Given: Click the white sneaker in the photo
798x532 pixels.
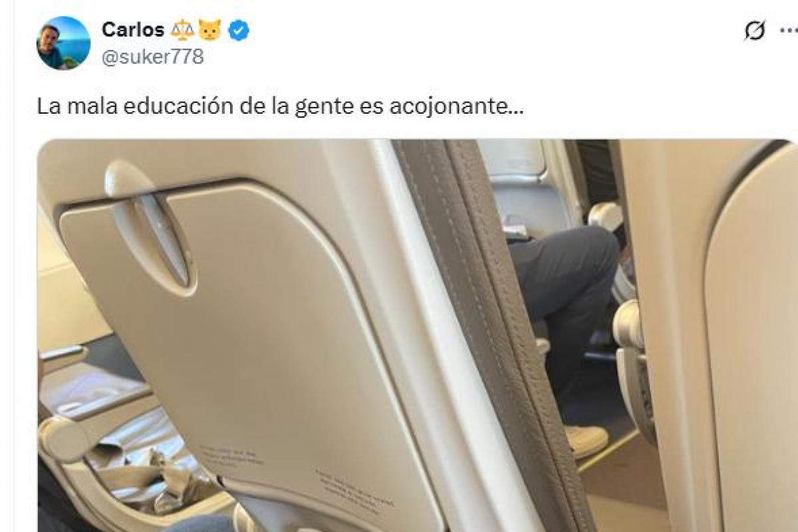Looking at the screenshot, I should coord(587,442).
